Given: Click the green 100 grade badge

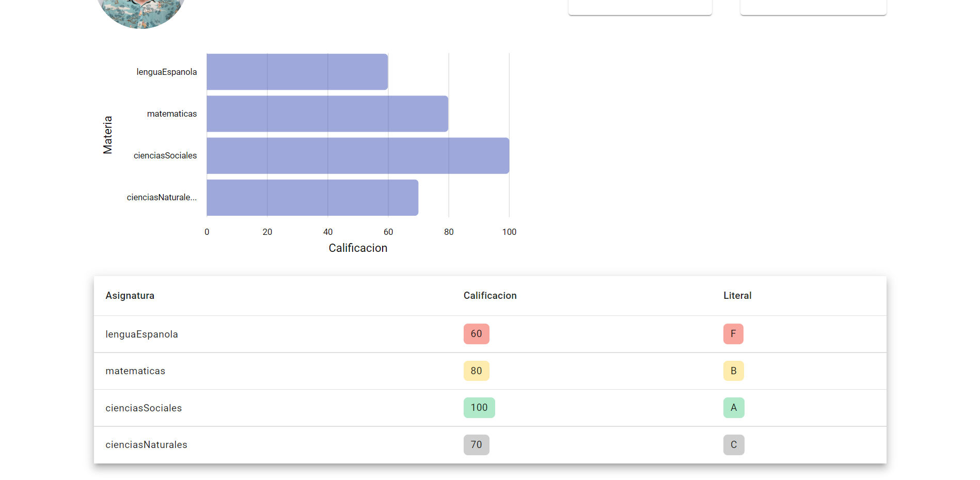Looking at the screenshot, I should tap(479, 407).
